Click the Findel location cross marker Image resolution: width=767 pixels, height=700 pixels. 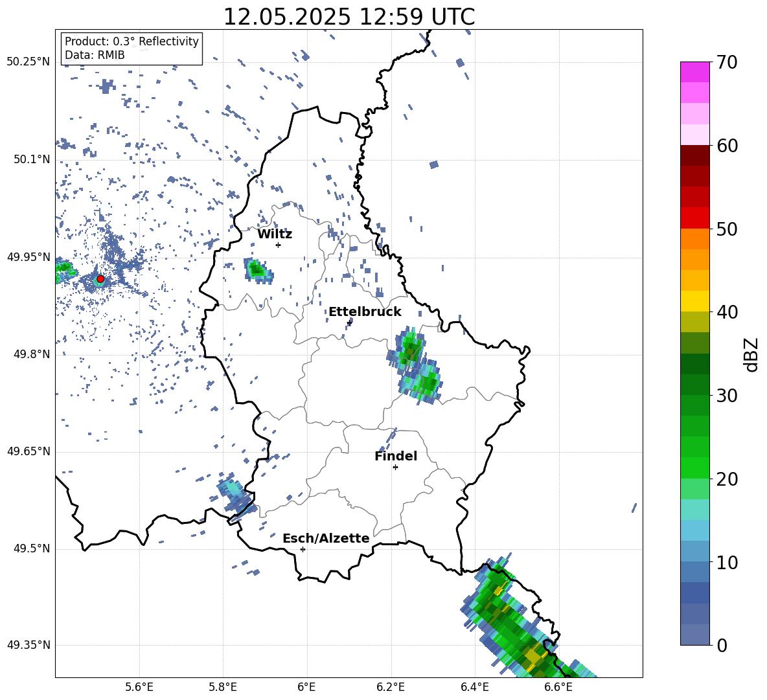point(395,468)
